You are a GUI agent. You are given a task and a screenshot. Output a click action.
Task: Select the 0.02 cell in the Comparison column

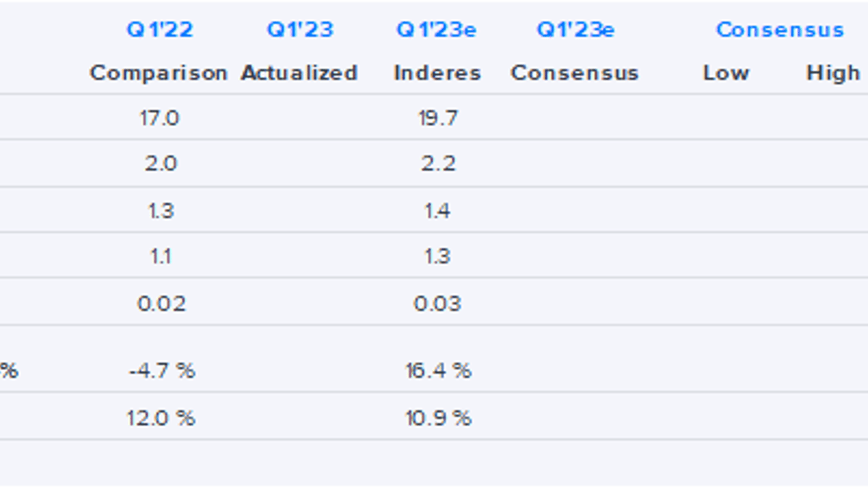click(161, 304)
